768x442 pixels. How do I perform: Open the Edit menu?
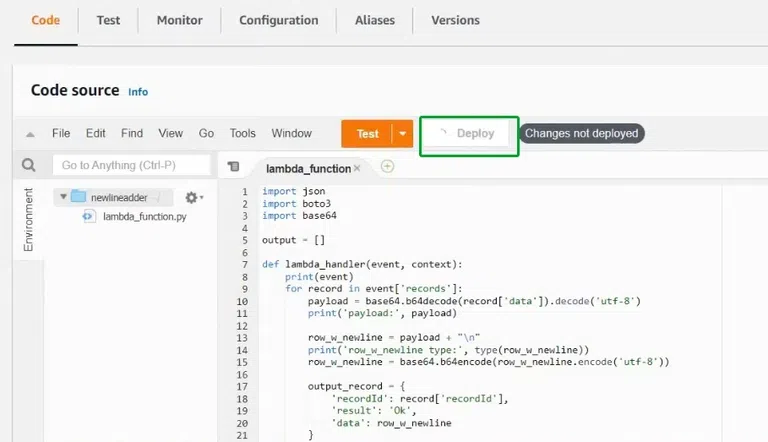point(96,133)
